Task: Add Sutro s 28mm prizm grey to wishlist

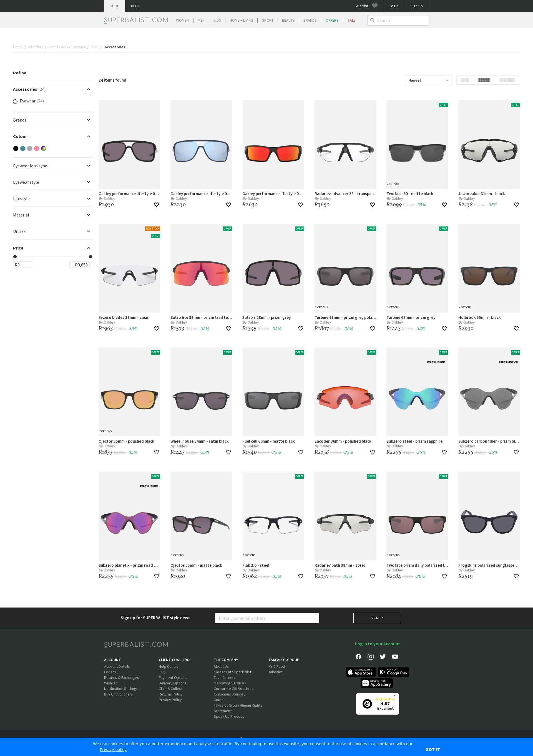Action: 300,328
